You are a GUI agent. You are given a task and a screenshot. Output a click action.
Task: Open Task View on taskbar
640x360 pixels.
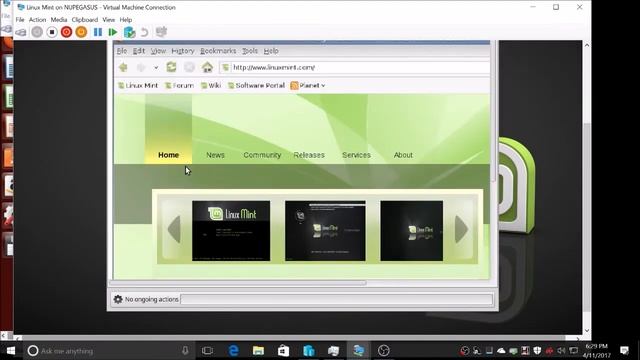tap(207, 351)
